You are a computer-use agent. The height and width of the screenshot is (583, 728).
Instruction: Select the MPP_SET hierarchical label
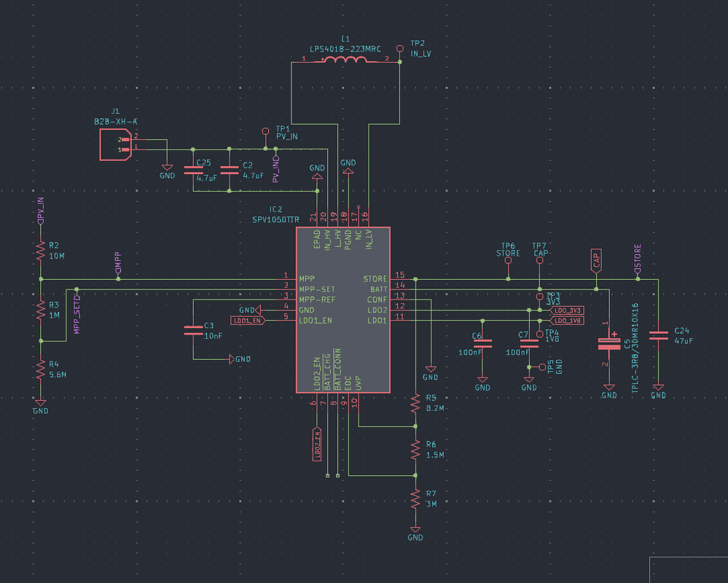77,314
